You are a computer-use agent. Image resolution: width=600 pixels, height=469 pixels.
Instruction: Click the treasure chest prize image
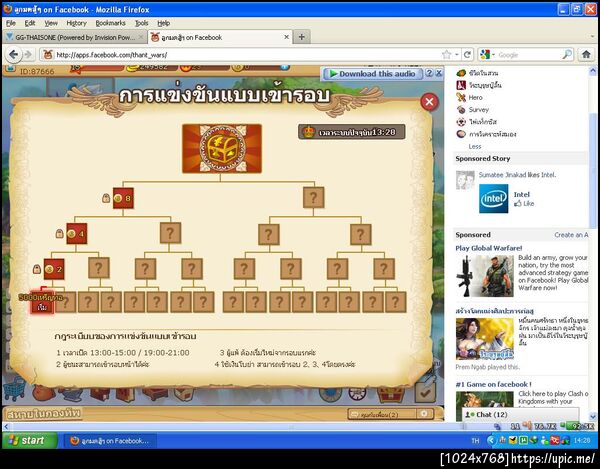[222, 148]
